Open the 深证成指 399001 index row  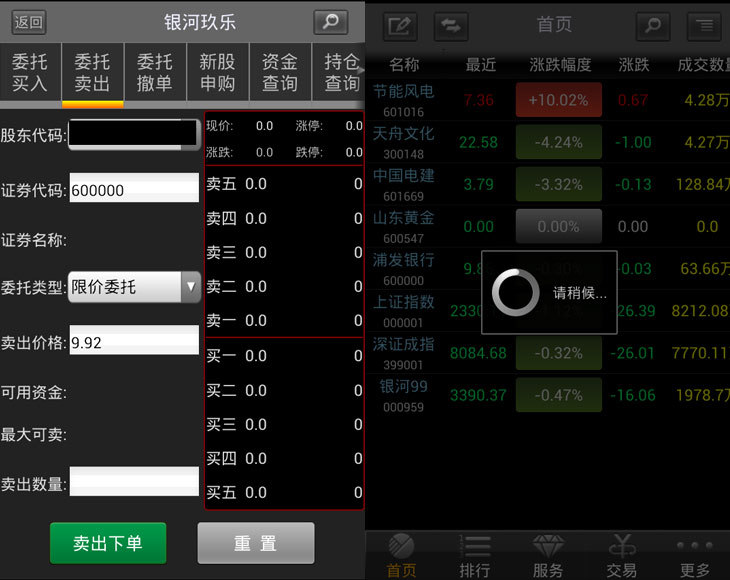548,353
